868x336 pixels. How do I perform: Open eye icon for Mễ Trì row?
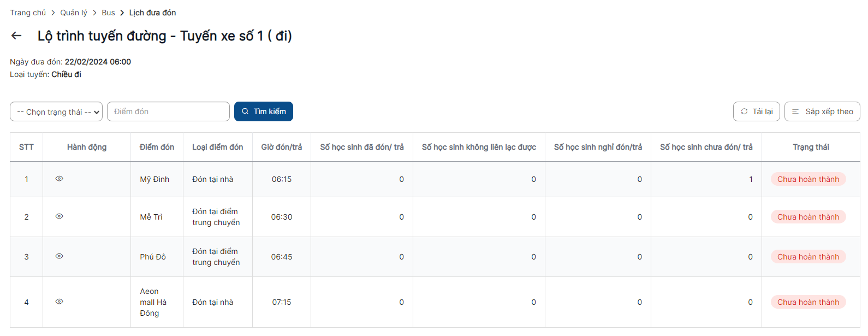click(60, 216)
